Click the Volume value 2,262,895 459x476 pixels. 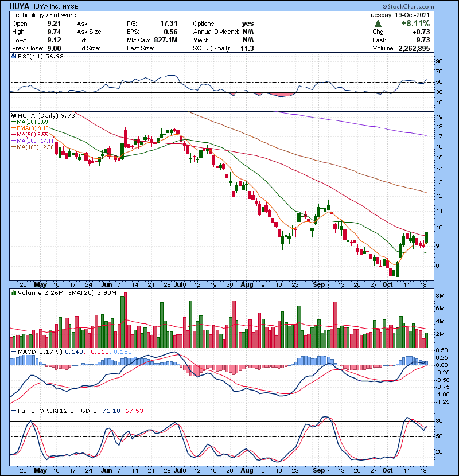coord(414,48)
